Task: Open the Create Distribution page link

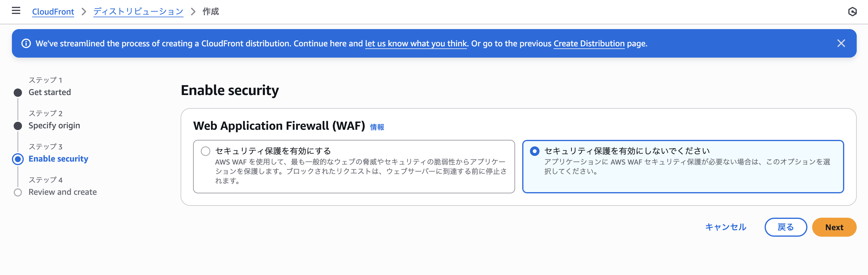Action: [589, 43]
